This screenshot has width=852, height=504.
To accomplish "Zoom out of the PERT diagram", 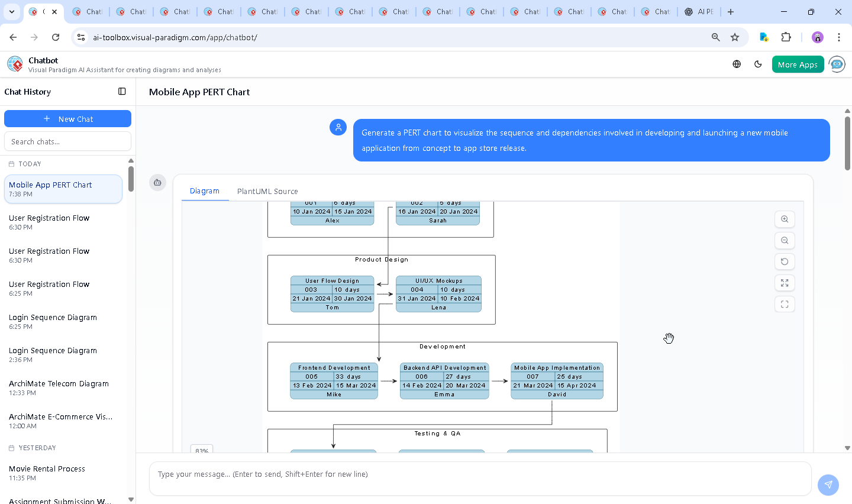I will (x=785, y=241).
